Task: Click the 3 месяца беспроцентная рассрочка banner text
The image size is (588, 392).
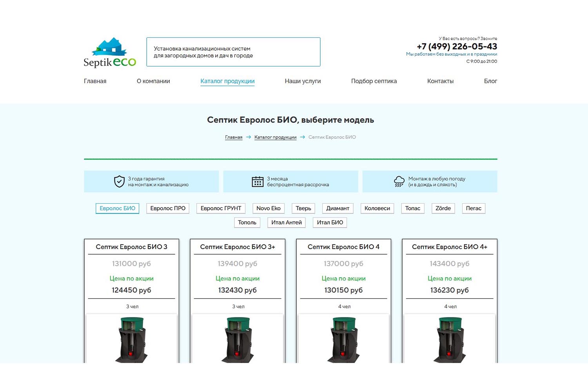Action: point(298,182)
